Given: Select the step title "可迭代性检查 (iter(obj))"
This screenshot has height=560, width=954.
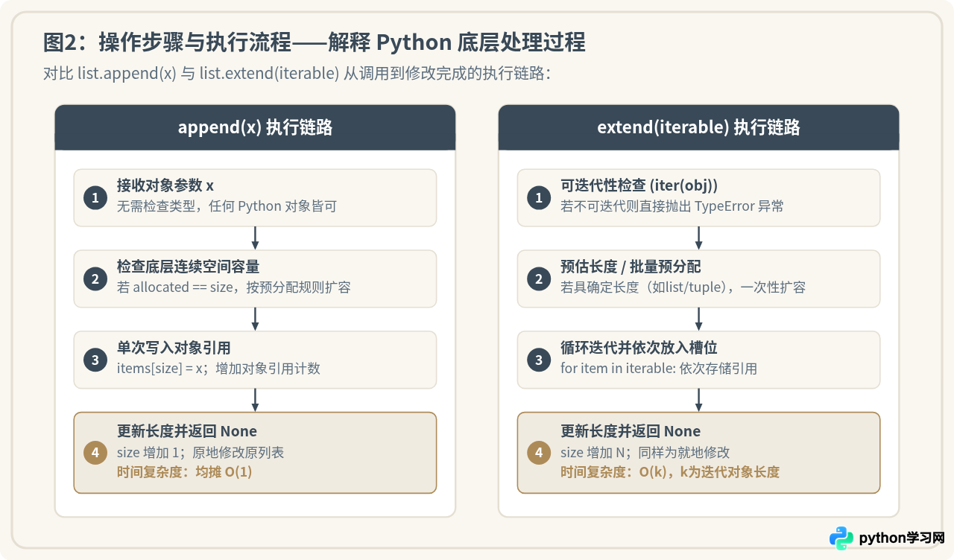Looking at the screenshot, I should pos(639,186).
